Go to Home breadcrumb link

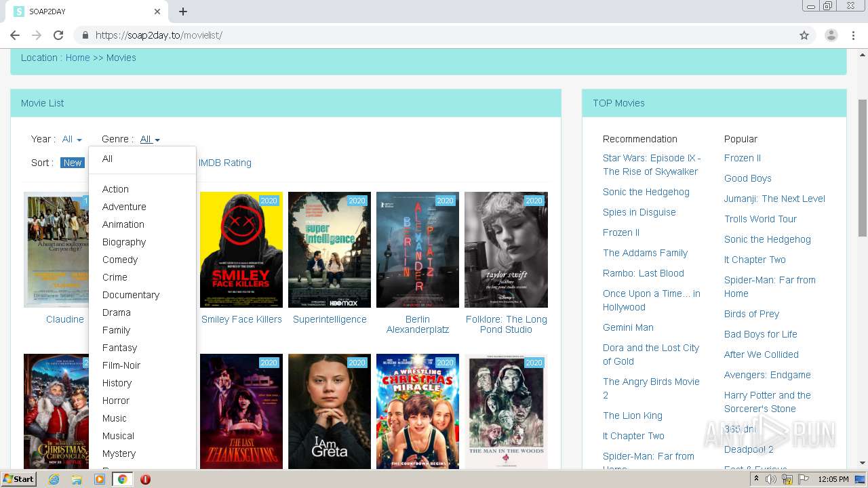coord(77,58)
